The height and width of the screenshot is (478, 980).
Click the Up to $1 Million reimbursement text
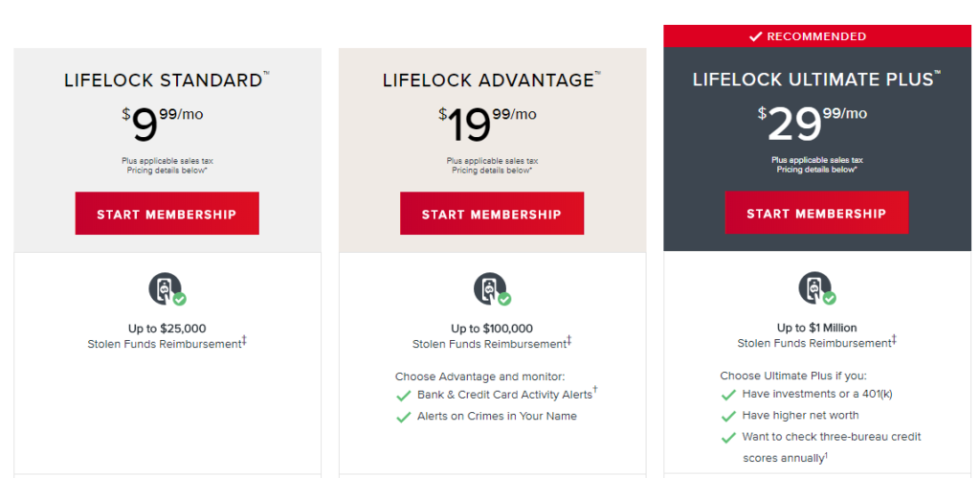point(817,328)
